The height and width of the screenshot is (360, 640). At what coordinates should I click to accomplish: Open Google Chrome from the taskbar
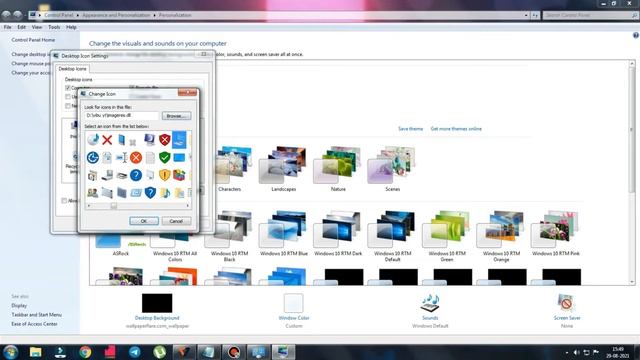(x=85, y=352)
